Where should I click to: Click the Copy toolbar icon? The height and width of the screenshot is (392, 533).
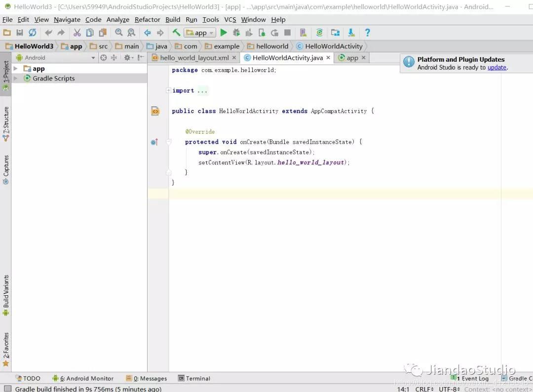[x=90, y=33]
